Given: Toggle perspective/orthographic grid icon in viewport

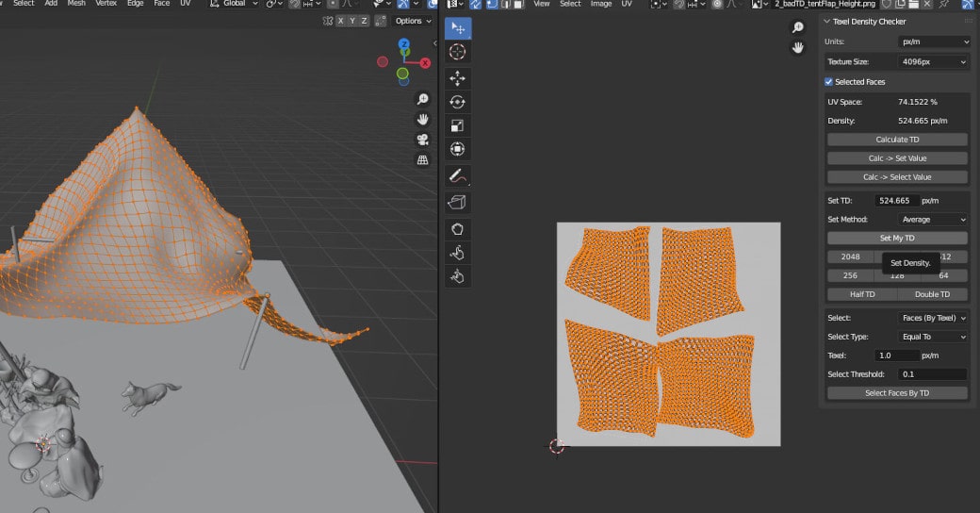Looking at the screenshot, I should 423,160.
